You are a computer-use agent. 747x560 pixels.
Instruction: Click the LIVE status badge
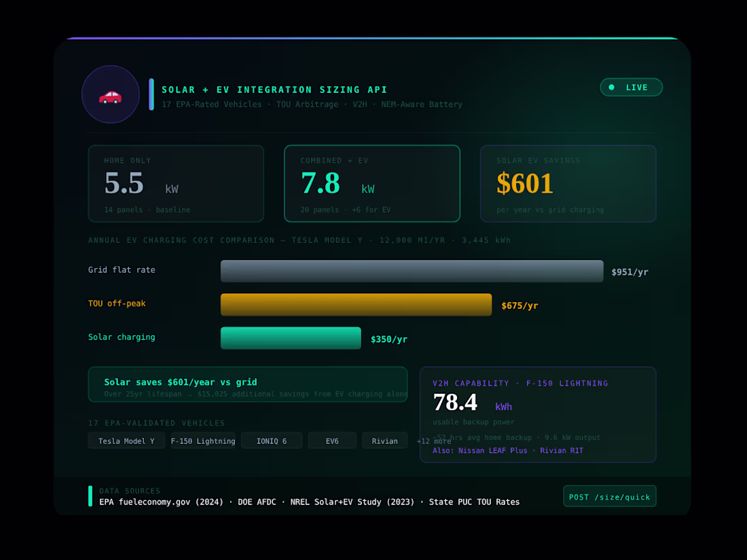(x=631, y=87)
